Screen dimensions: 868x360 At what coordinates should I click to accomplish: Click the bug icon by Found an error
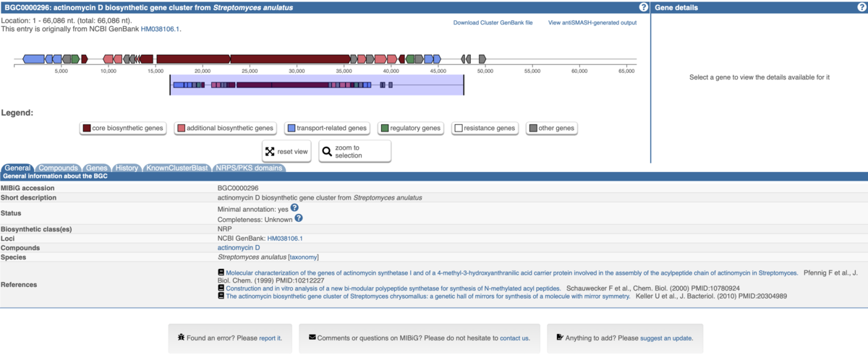[181, 338]
